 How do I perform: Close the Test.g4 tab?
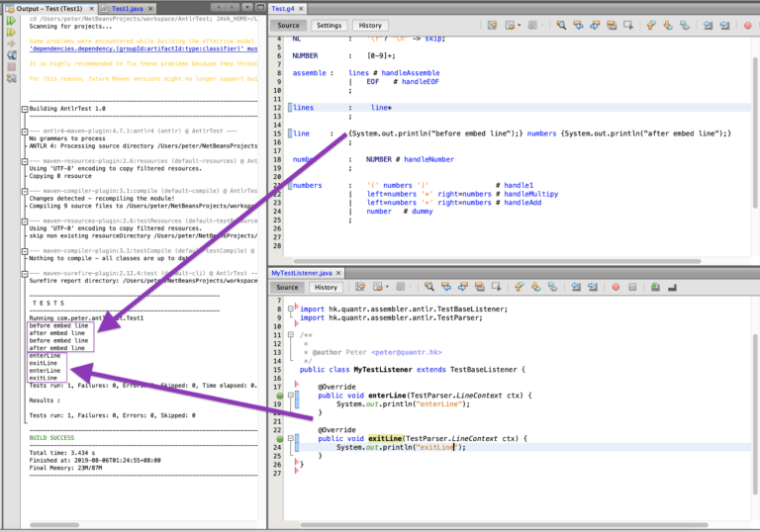coord(301,9)
